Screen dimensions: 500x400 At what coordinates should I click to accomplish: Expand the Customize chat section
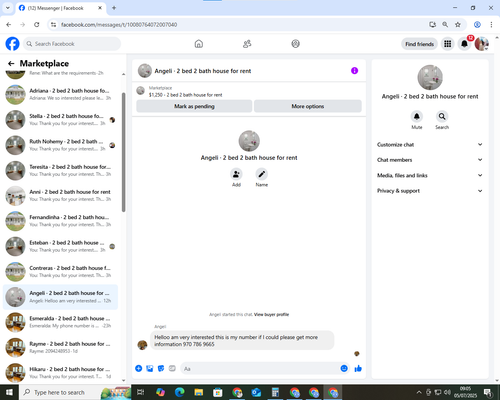(430, 144)
